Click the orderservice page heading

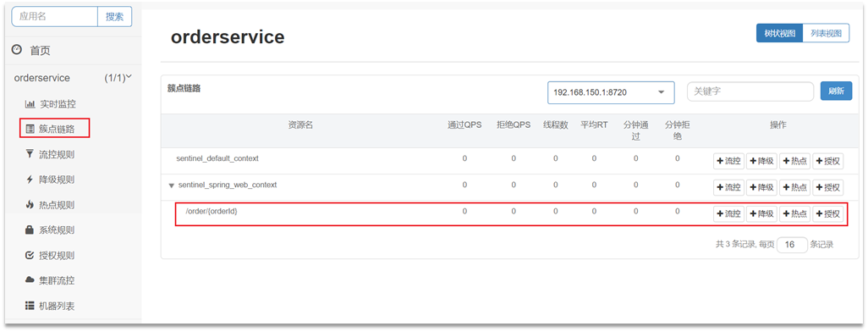point(228,37)
